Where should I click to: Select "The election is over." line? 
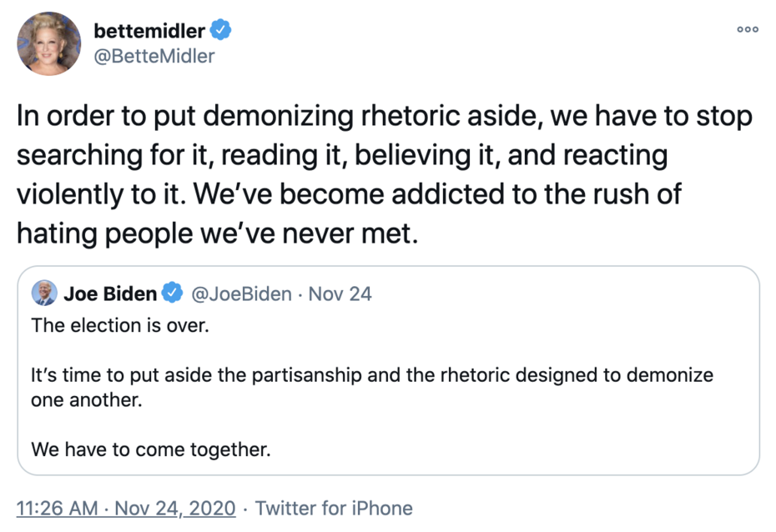(x=120, y=324)
